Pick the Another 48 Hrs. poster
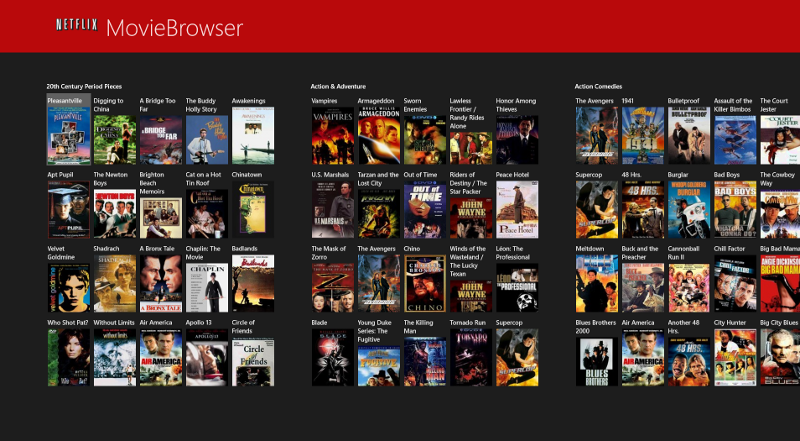This screenshot has height=441, width=800. (x=689, y=361)
